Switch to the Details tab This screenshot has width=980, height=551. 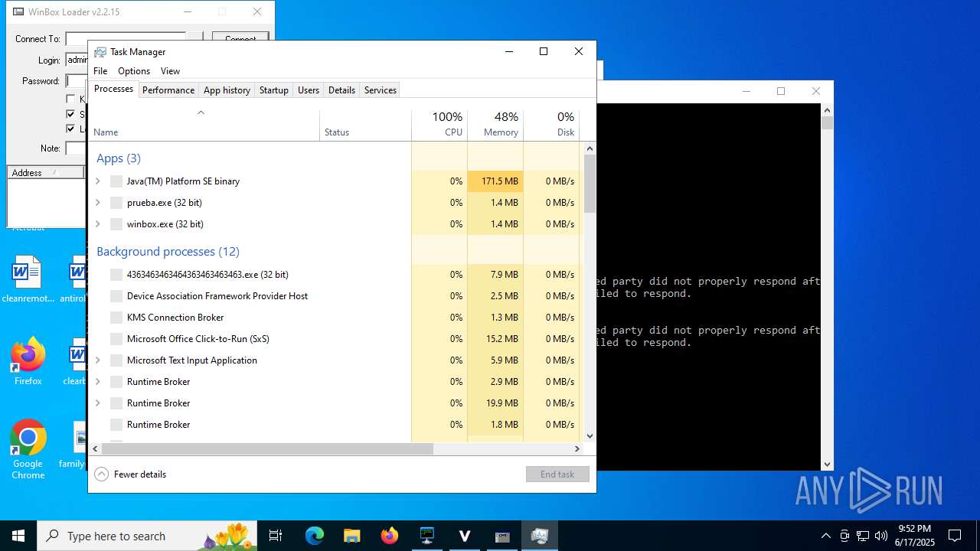click(x=341, y=90)
